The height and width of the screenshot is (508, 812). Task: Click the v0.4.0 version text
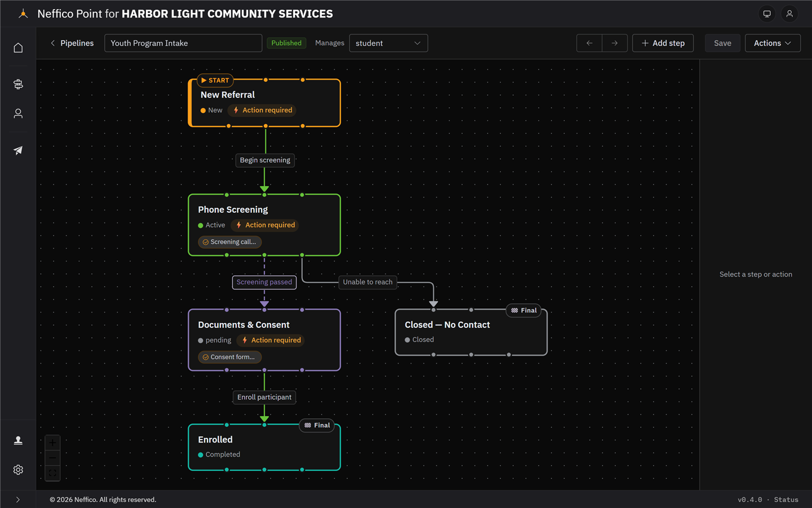click(x=750, y=500)
